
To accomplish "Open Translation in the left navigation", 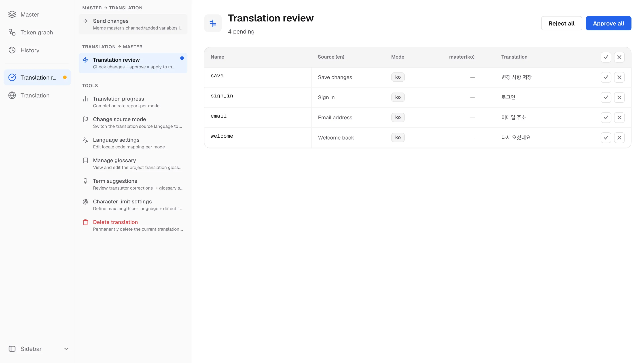I will [38, 95].
